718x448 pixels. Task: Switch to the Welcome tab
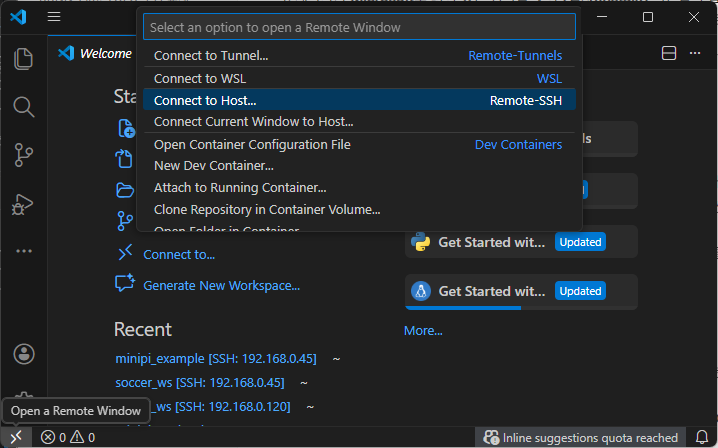(x=95, y=53)
